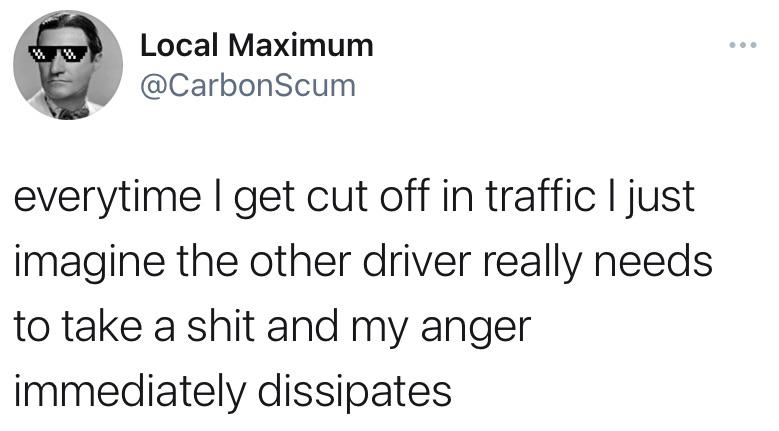The image size is (779, 431).
Task: Open Local Maximum's profile picture
Action: click(x=68, y=65)
